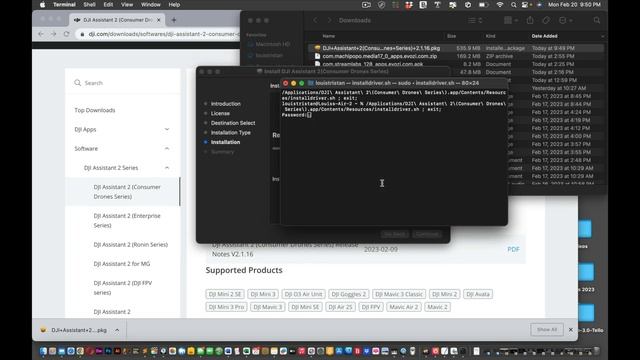This screenshot has width=640, height=360.
Task: Click Show All downloads button
Action: 547,329
